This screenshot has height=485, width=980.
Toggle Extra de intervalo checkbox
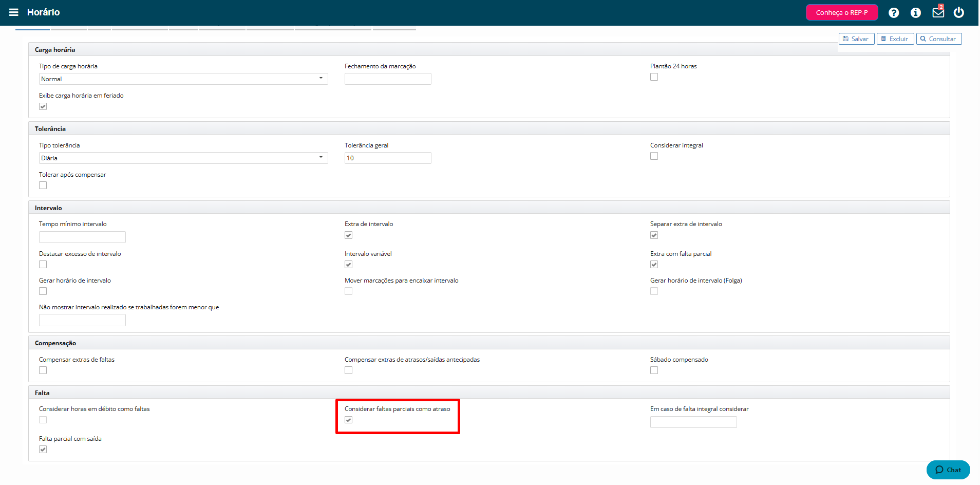[x=348, y=235]
